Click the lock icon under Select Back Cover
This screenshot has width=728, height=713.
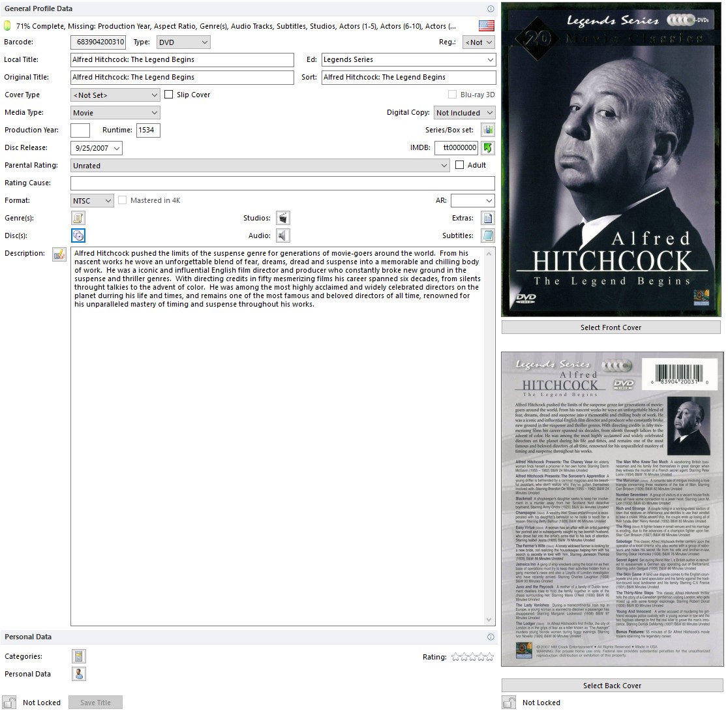[509, 703]
